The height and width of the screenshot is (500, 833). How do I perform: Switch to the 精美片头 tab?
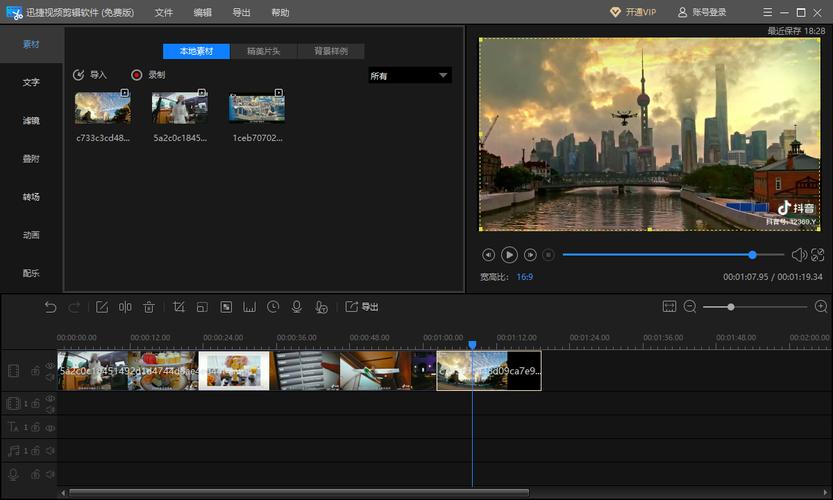pos(263,51)
